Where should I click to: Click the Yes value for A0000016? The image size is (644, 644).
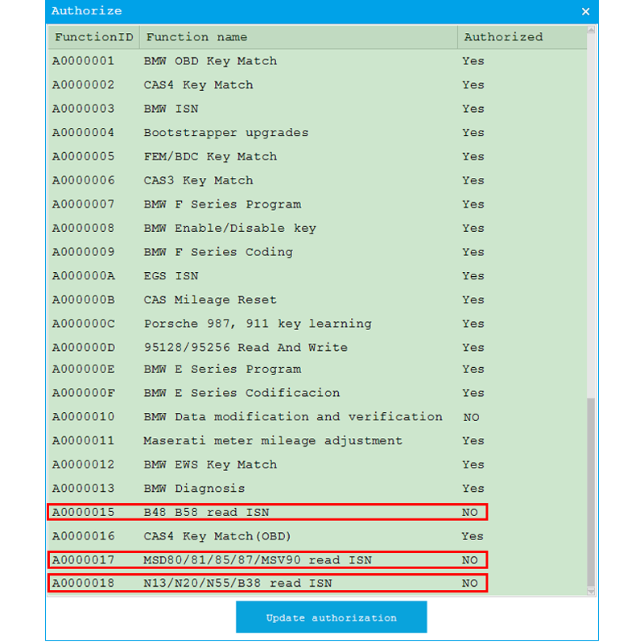tap(473, 536)
